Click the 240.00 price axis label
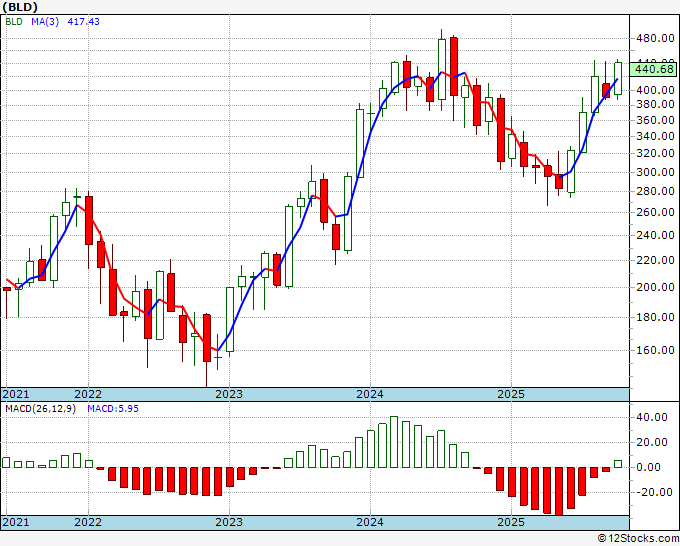The image size is (680, 546). [x=655, y=235]
